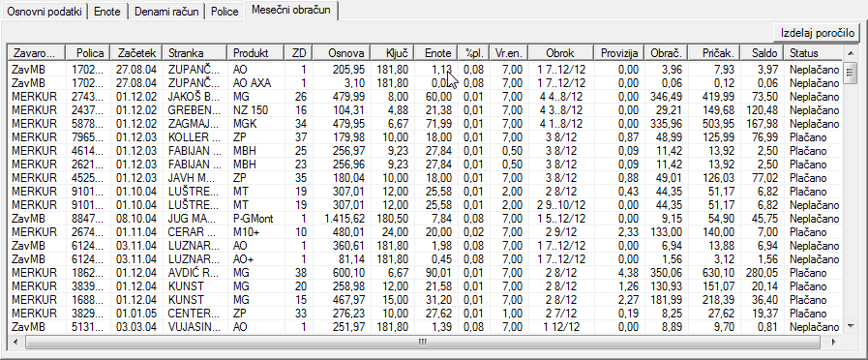Screen dimensions: 868x360
Task: Click start date 01.01.05
Action: [x=135, y=313]
